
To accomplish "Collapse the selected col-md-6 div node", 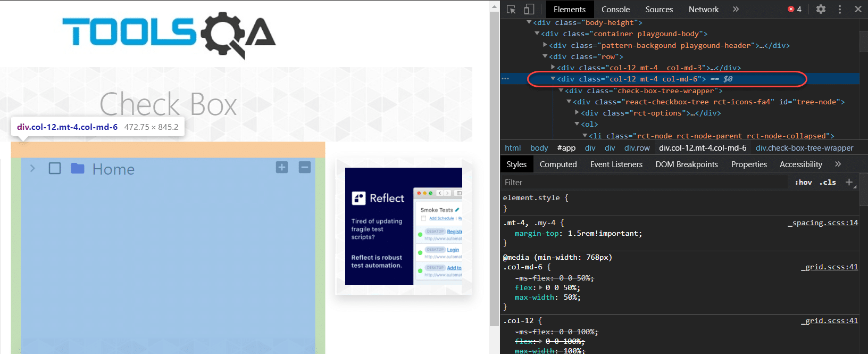I will pos(553,79).
